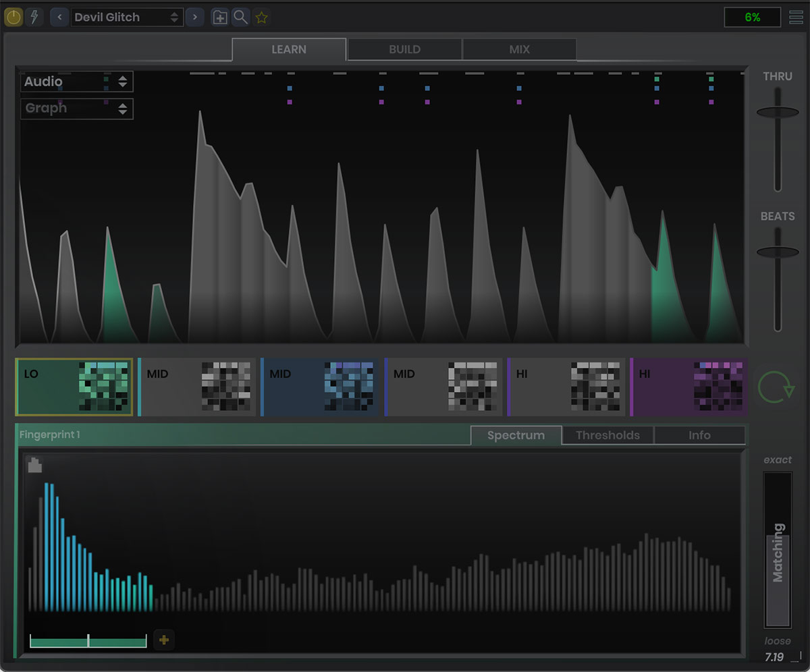This screenshot has height=672, width=810.
Task: Open the hamburger menu at top right
Action: point(796,18)
